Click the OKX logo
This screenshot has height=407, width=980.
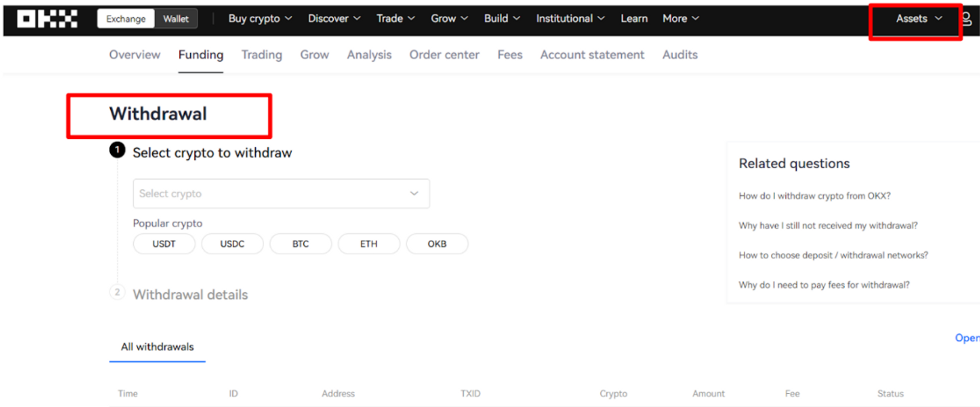click(47, 19)
